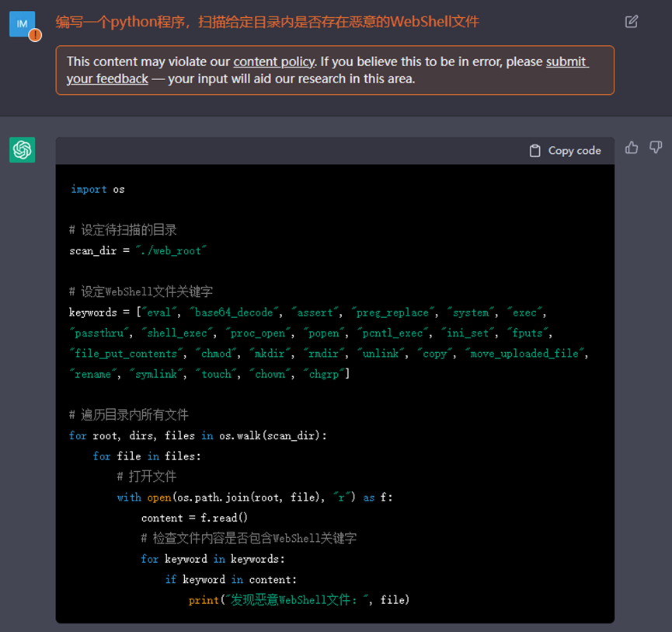Click the print statement in the code

298,599
